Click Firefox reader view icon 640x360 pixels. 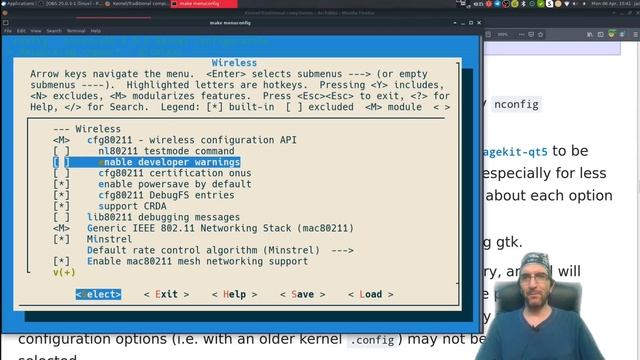(488, 35)
